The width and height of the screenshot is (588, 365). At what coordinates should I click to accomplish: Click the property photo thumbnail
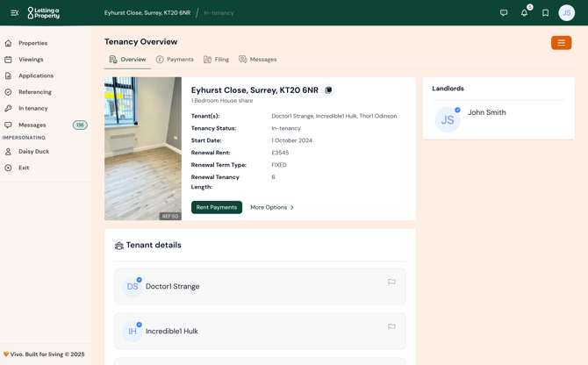point(143,148)
